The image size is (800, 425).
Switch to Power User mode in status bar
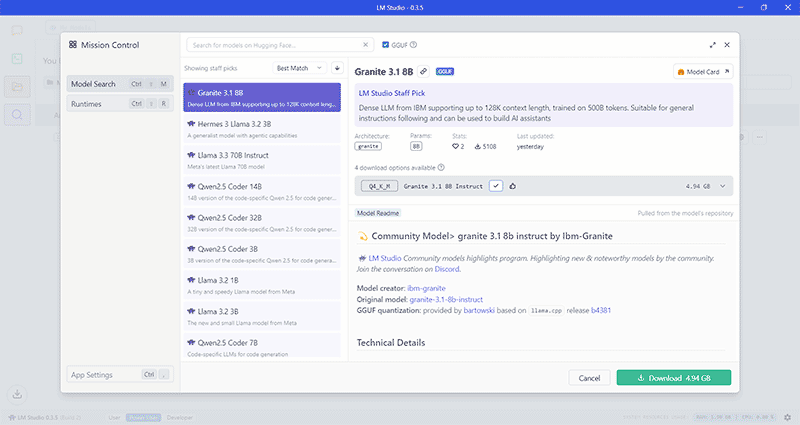143,417
